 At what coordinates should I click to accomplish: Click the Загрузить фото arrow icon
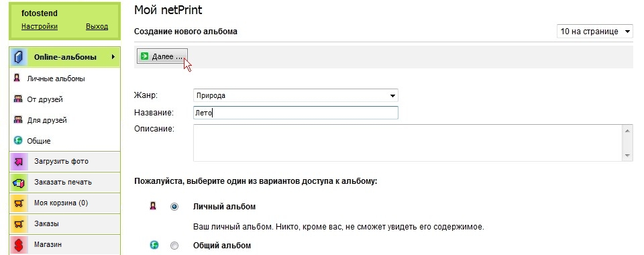(19, 161)
